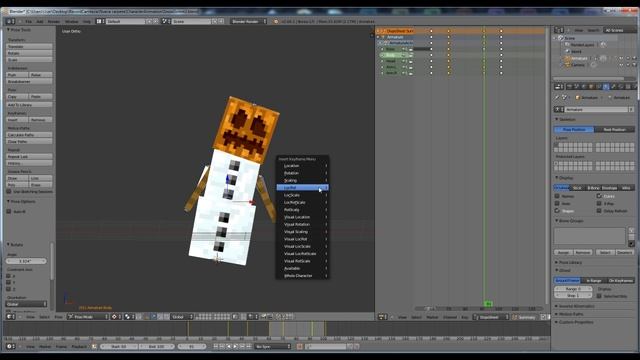This screenshot has height=360, width=640.
Task: Collapse the Pose Tools panel
Action: [x=19, y=30]
